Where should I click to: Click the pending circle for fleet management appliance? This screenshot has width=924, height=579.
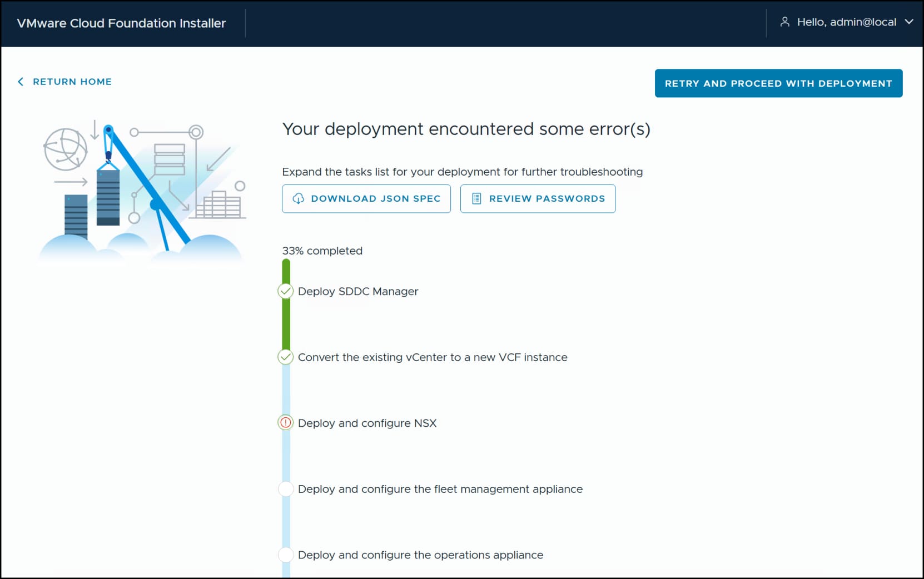286,489
